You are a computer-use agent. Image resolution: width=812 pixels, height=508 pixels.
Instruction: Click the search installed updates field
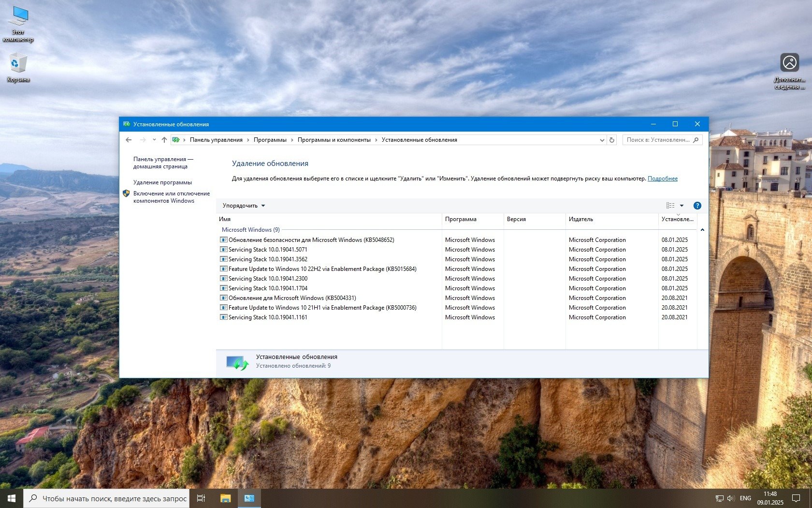tap(657, 140)
